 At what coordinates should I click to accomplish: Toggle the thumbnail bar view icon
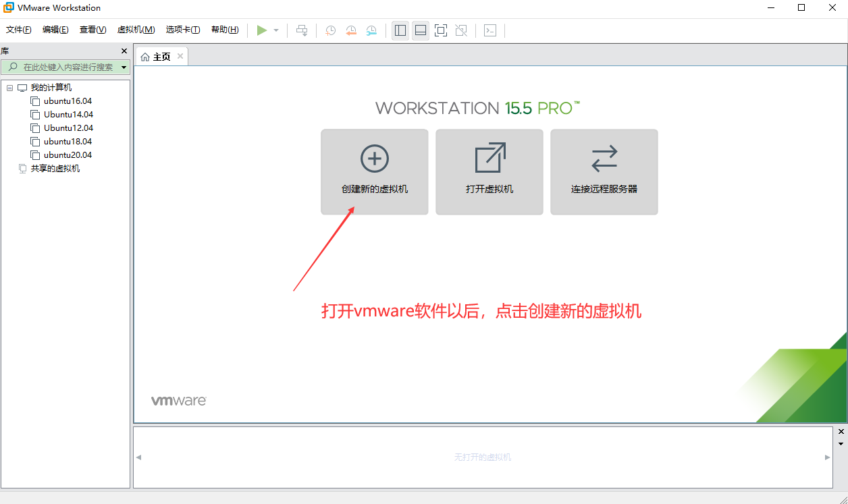coord(421,30)
